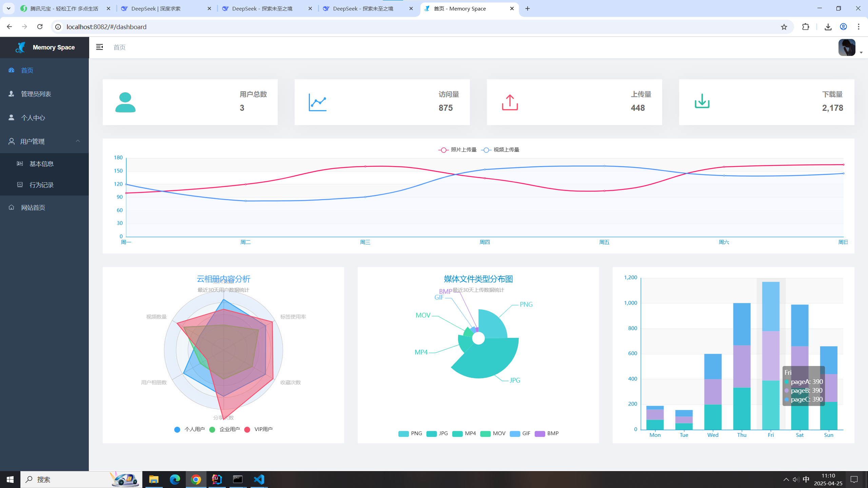The width and height of the screenshot is (868, 488).
Task: Click the user total person icon
Action: [x=125, y=102]
